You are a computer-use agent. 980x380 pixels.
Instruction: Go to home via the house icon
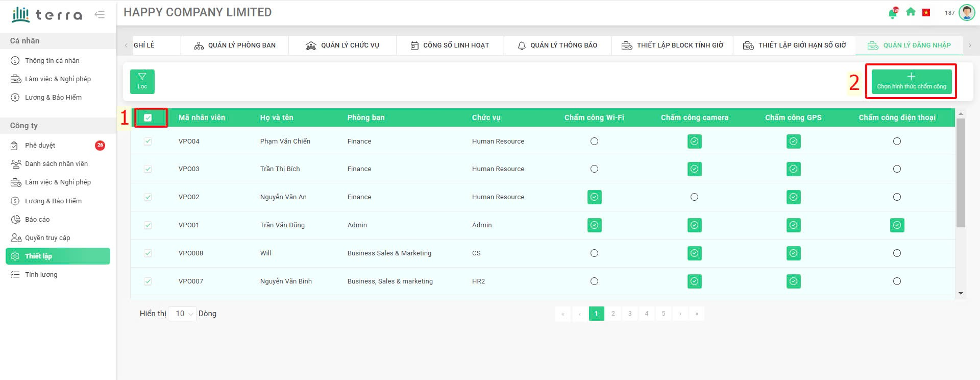click(x=911, y=12)
